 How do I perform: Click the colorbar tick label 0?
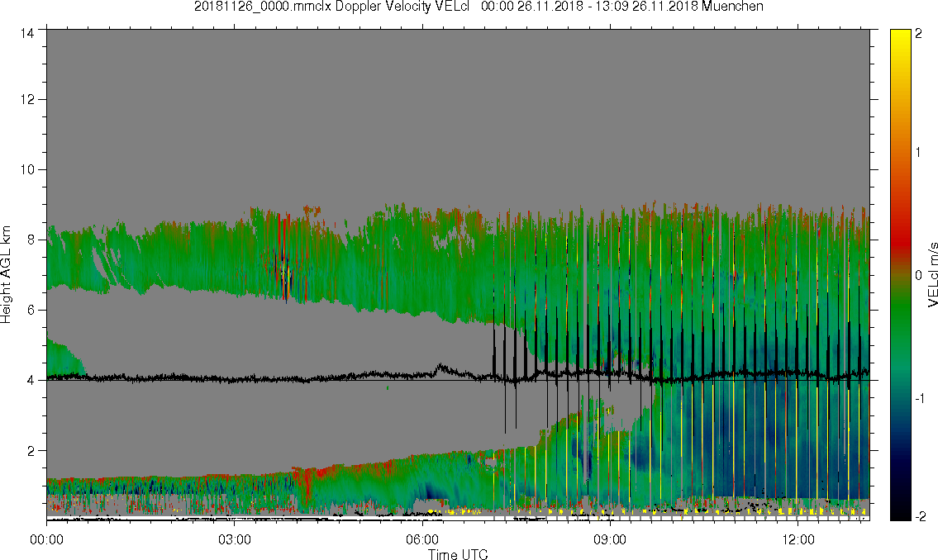918,275
